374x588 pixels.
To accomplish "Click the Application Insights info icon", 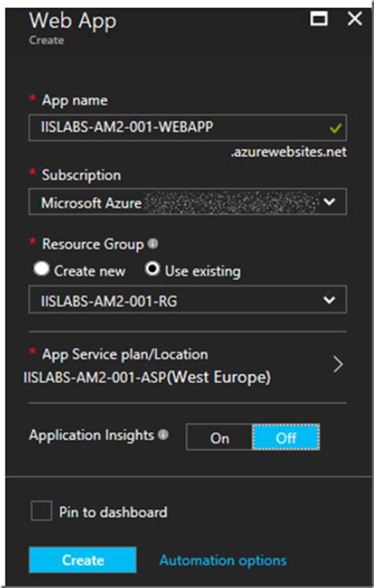I will (163, 435).
